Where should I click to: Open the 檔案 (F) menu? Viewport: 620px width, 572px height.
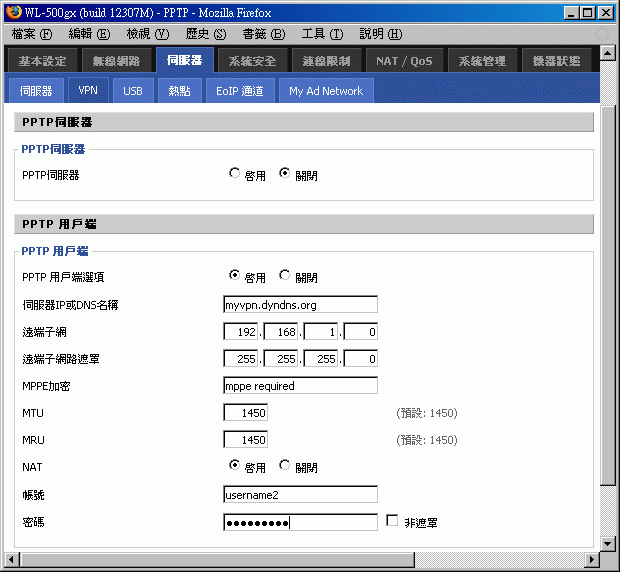30,34
